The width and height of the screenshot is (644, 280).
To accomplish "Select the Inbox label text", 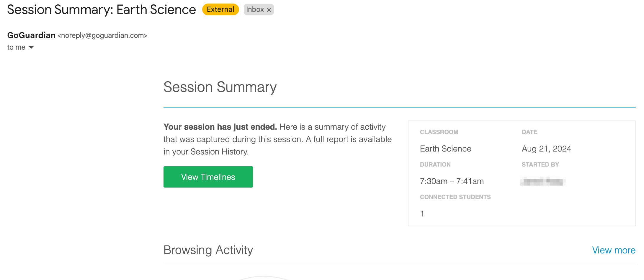I will point(255,9).
